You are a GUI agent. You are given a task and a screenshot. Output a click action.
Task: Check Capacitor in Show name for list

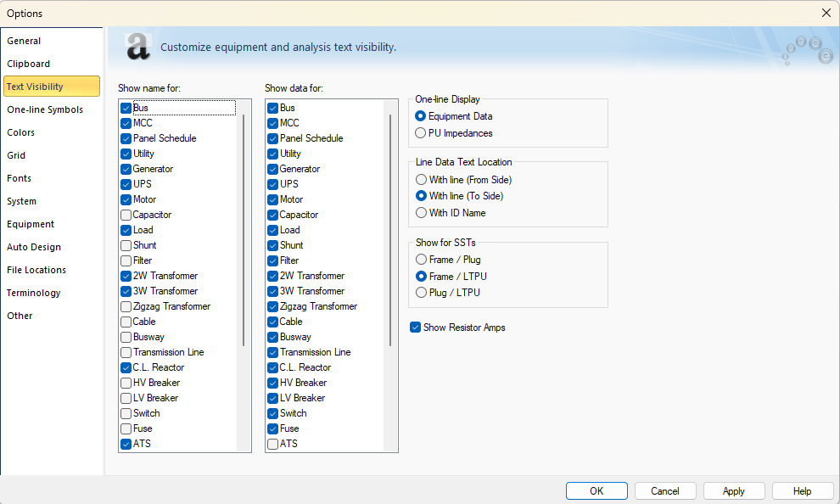pyautogui.click(x=126, y=215)
